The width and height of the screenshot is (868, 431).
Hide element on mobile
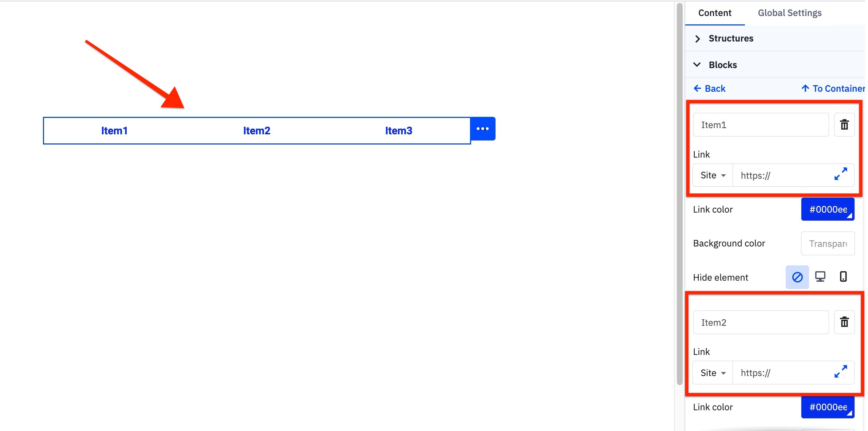[843, 277]
